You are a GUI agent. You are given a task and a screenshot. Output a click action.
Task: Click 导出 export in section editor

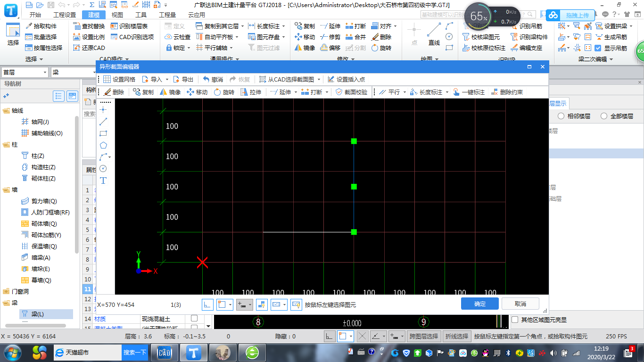[183, 79]
